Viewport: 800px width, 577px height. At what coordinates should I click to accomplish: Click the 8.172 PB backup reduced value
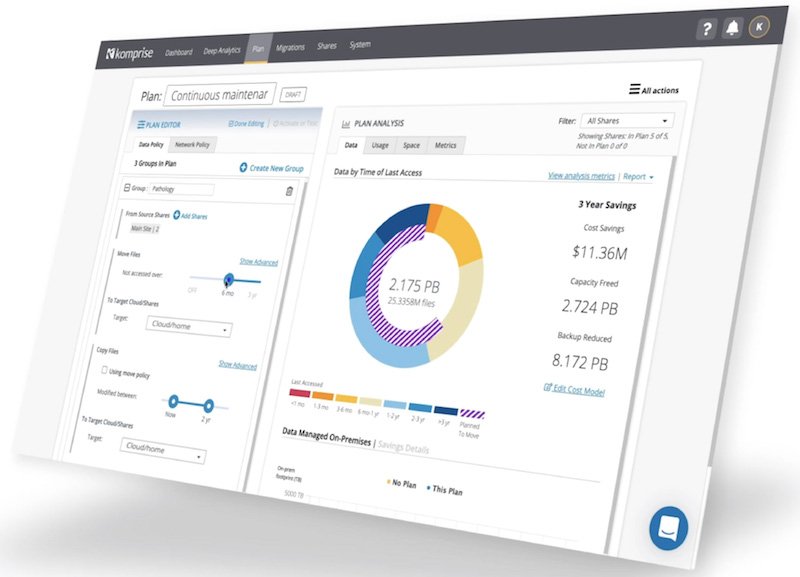click(x=580, y=362)
